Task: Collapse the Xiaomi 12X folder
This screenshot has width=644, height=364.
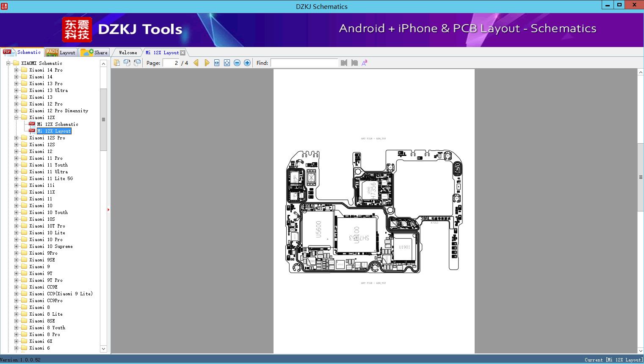Action: tap(16, 117)
